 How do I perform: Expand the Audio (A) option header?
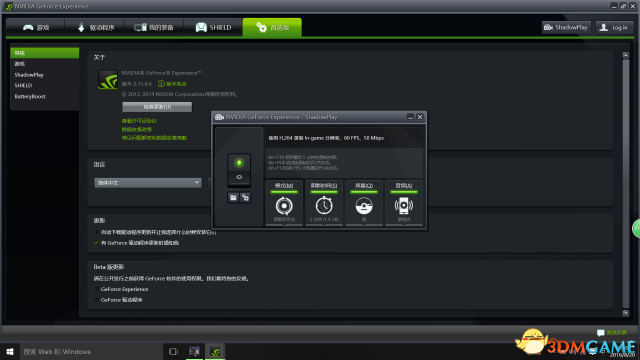404,186
